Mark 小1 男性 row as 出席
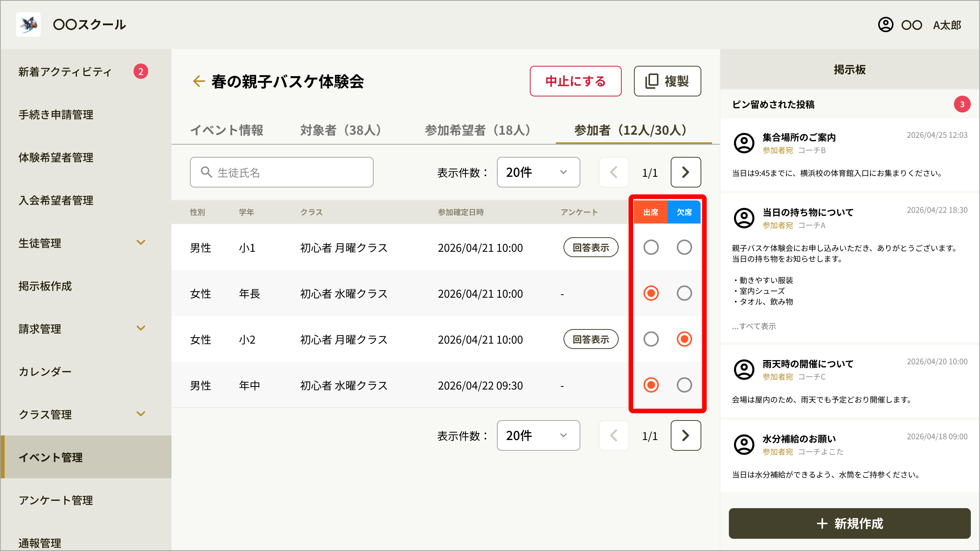 (x=651, y=247)
